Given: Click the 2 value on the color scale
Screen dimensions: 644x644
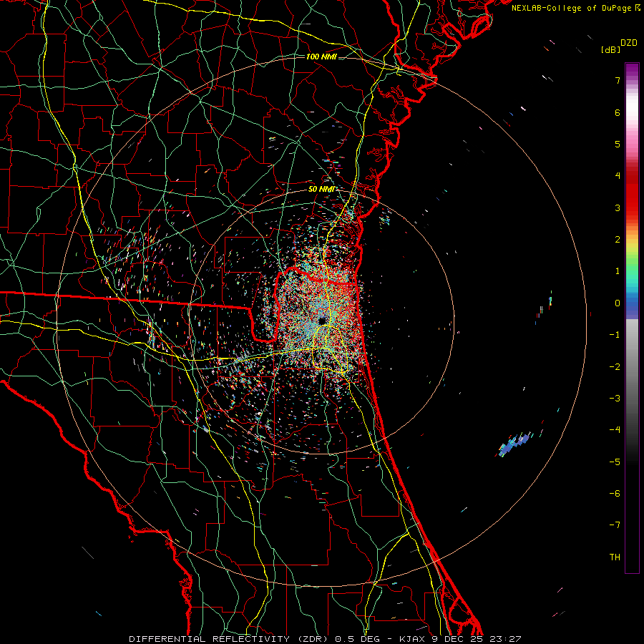Looking at the screenshot, I should (x=618, y=240).
